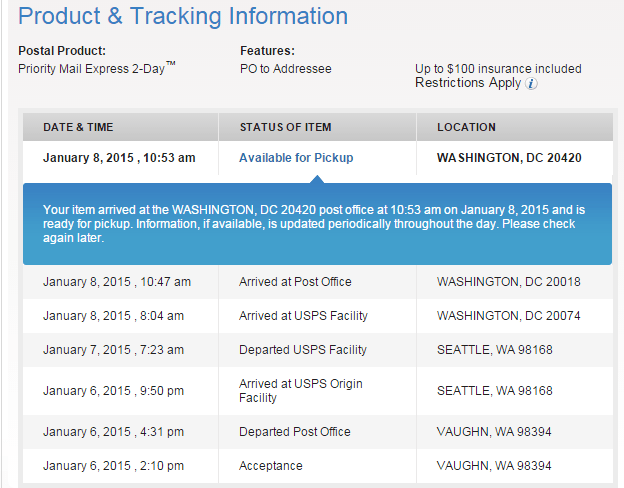Viewport: 624px width, 488px height.
Task: Click the WASHINGTON, DC 20074 location
Action: 509,316
